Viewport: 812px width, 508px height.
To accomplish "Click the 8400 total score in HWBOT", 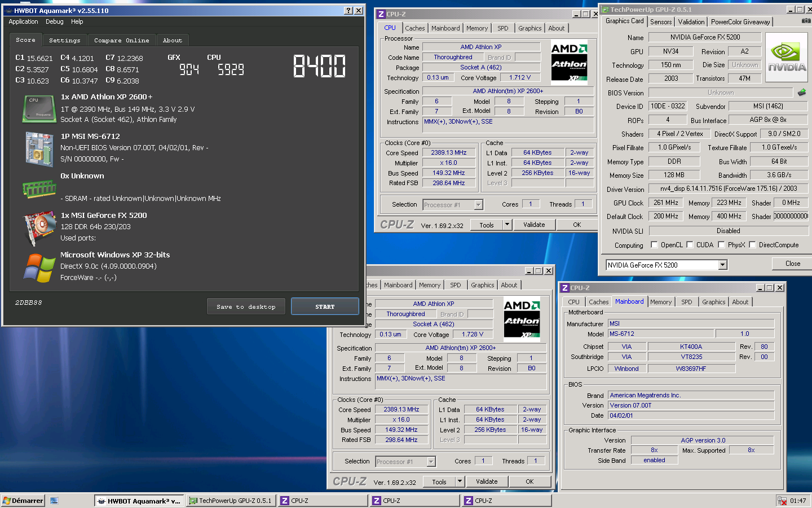I will pos(320,66).
